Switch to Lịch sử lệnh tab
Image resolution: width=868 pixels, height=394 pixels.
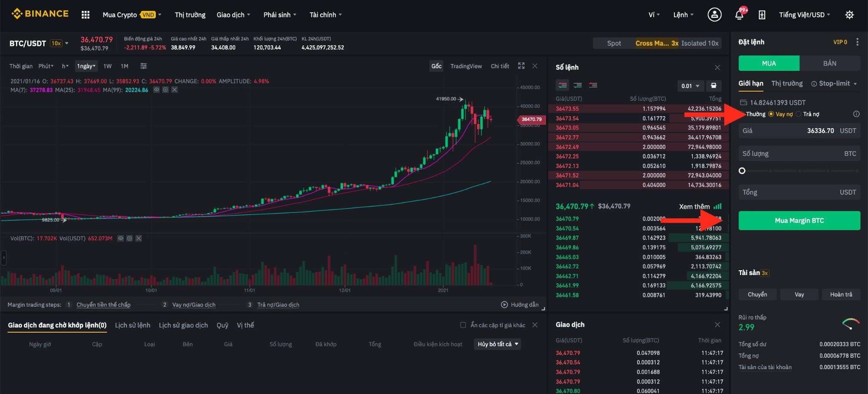tap(132, 325)
